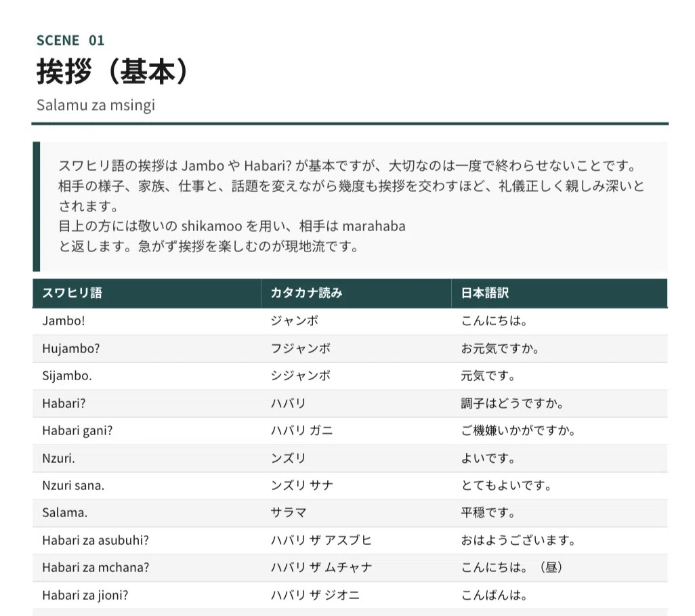Screen dimensions: 695x616
Task: Select the Habari za mchana? row
Action: [x=350, y=568]
